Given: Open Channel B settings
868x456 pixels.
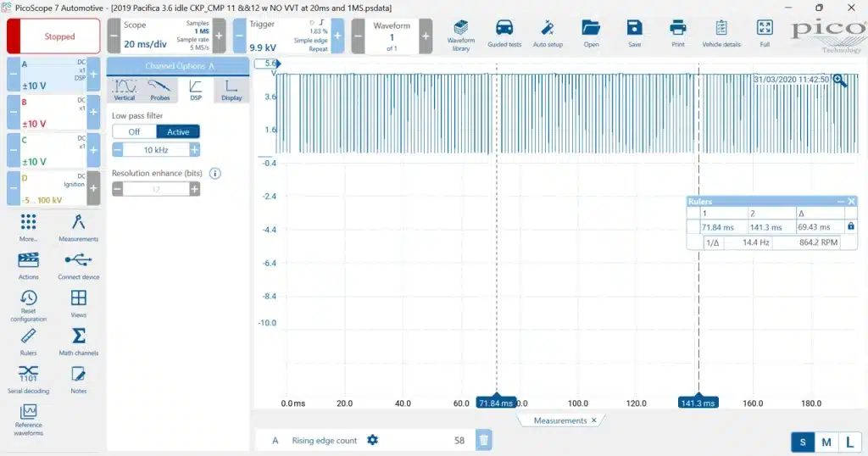Looking at the screenshot, I should point(53,113).
